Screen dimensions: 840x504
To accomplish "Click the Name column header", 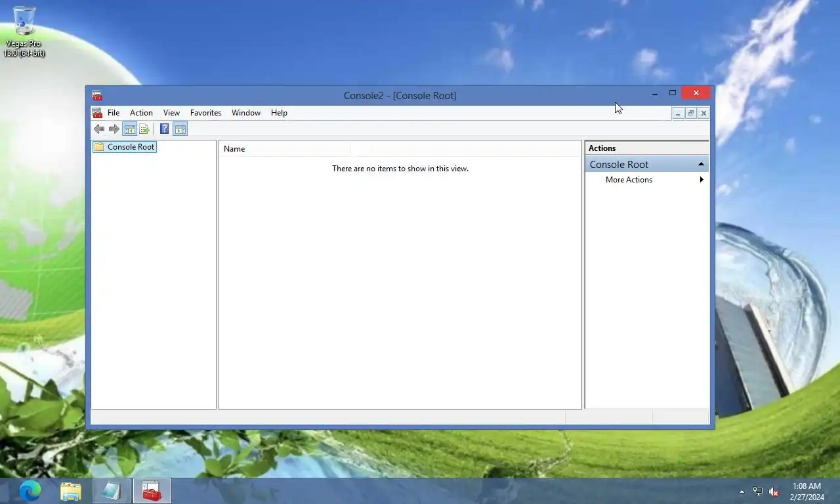I will (x=285, y=149).
